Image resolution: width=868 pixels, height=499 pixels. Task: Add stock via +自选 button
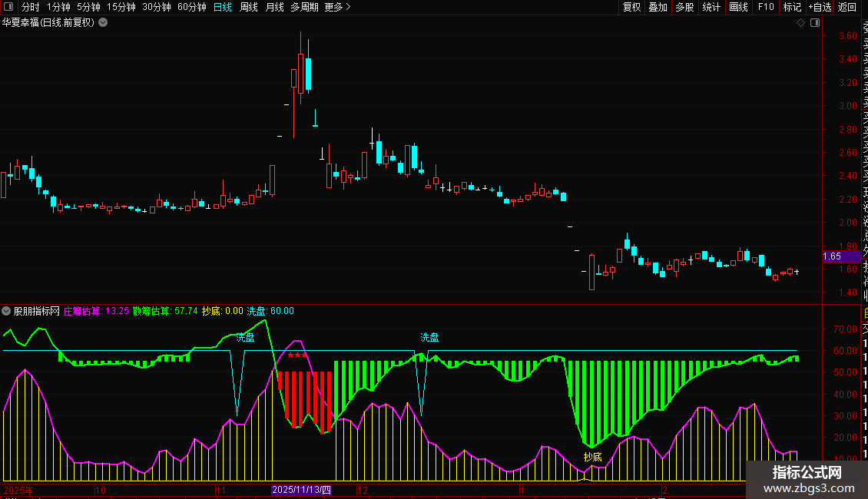pos(820,7)
